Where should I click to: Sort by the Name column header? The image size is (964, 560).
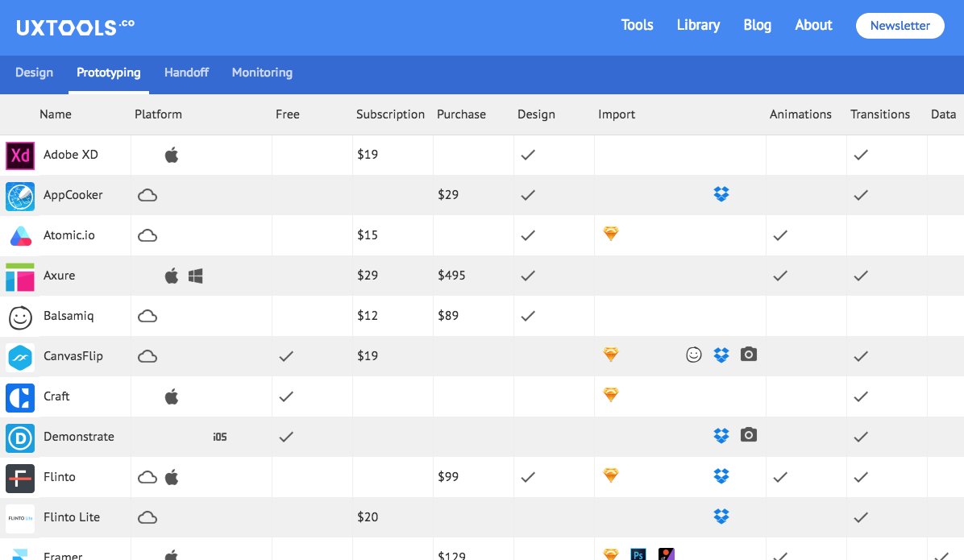56,114
